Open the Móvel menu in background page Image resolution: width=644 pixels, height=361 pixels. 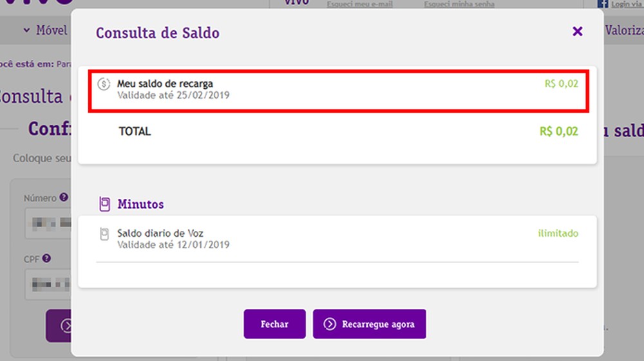pos(45,30)
